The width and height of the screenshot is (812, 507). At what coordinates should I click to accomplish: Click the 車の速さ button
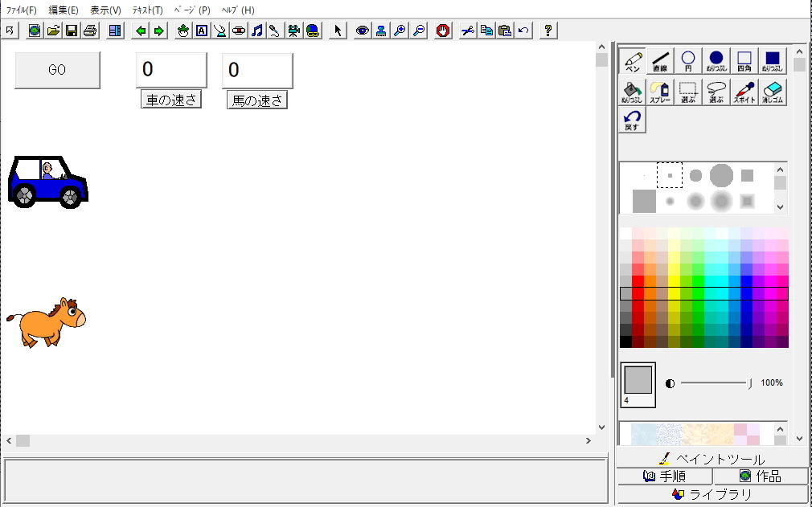(170, 100)
